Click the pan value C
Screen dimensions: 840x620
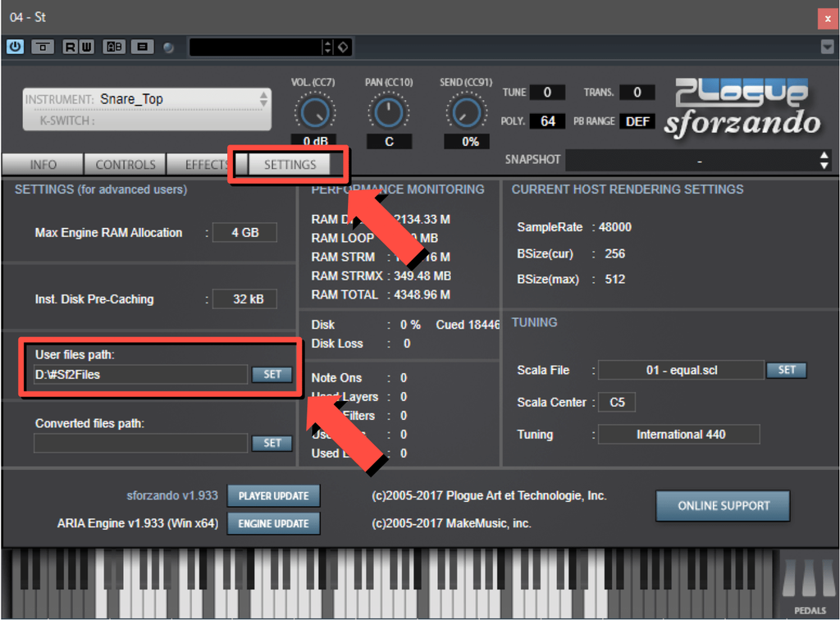coord(389,141)
